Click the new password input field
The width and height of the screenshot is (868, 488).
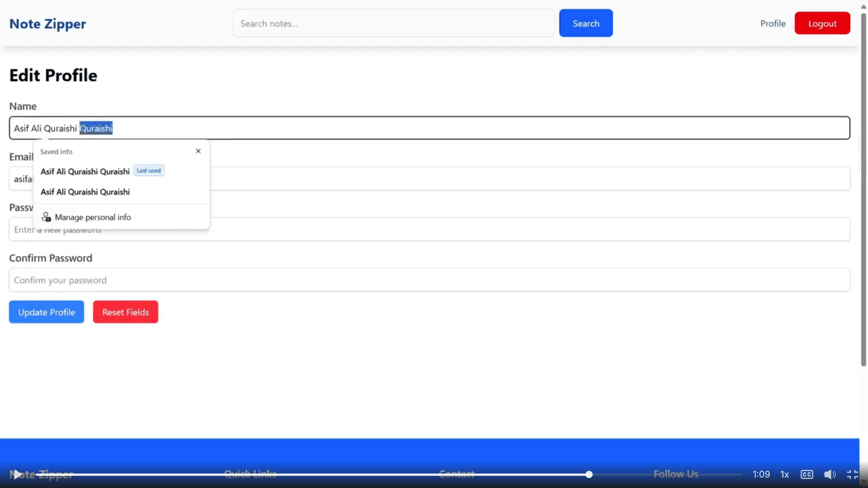coord(429,229)
